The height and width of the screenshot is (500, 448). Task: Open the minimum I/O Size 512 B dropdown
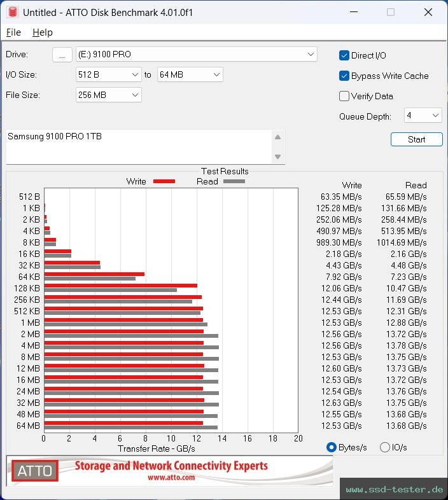pyautogui.click(x=108, y=74)
